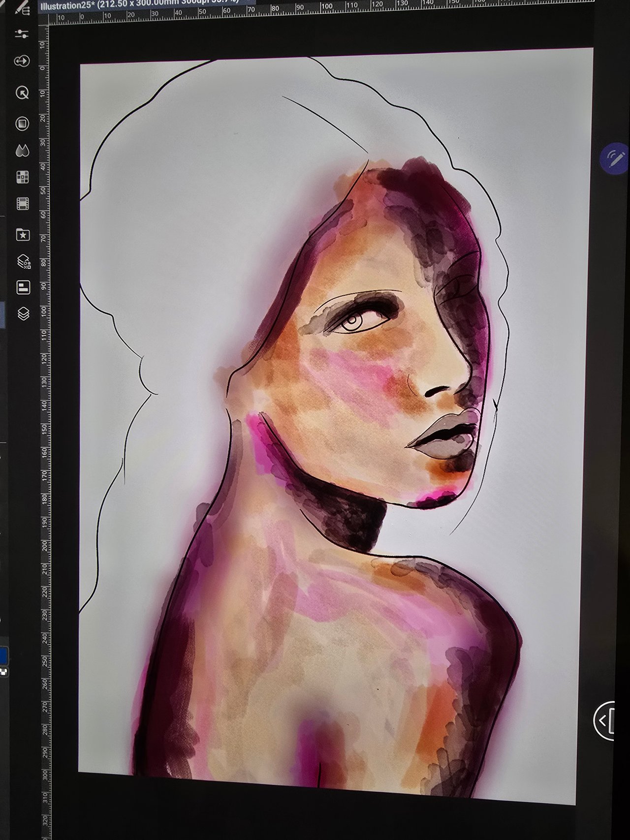
Task: Select the blue main color swatch
Action: point(4,655)
